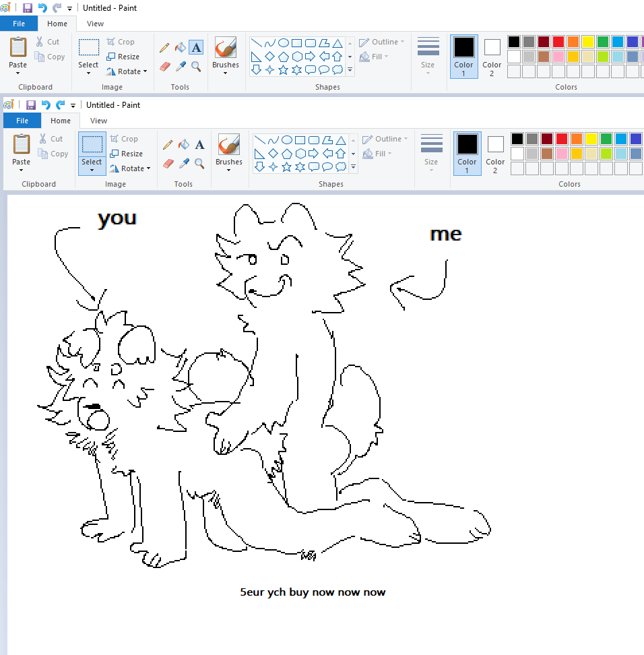The height and width of the screenshot is (655, 644).
Task: Choose the yellow swatch in upper Paint window
Action: tap(588, 42)
